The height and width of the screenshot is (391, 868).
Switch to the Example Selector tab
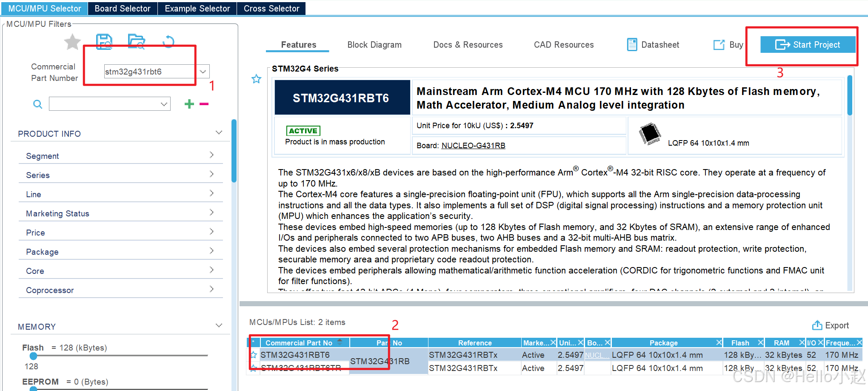point(197,9)
